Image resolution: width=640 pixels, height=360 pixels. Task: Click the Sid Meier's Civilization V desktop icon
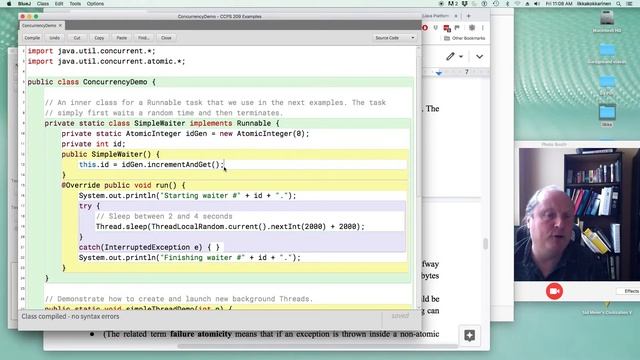[x=607, y=309]
